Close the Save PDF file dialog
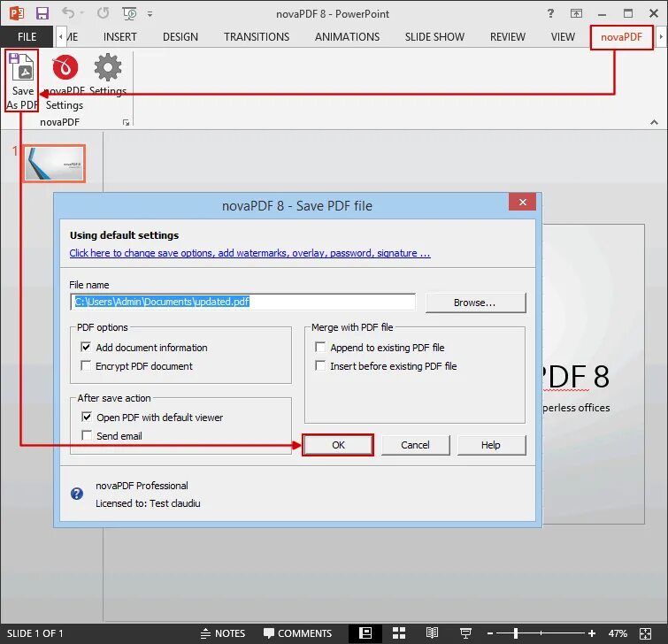The width and height of the screenshot is (668, 644). (x=522, y=202)
